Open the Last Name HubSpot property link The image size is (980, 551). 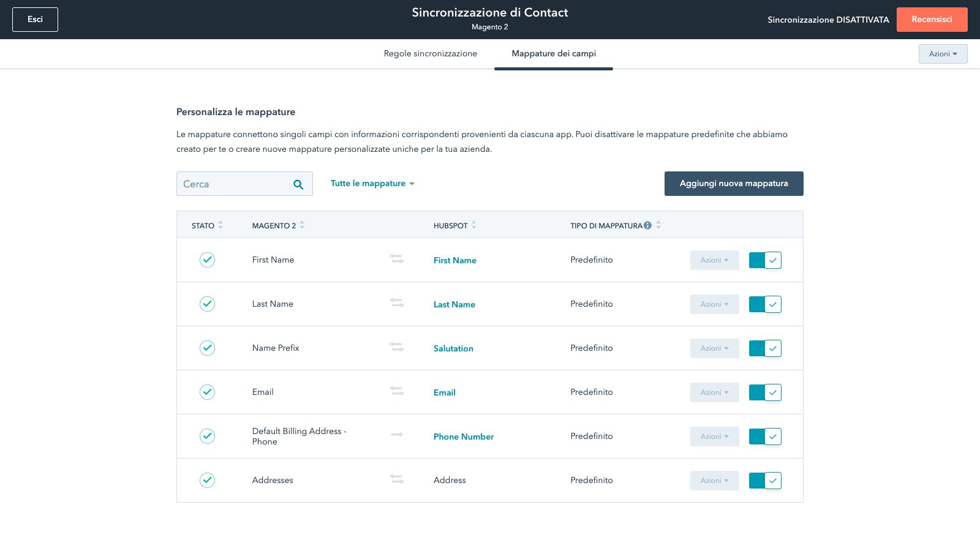tap(454, 304)
